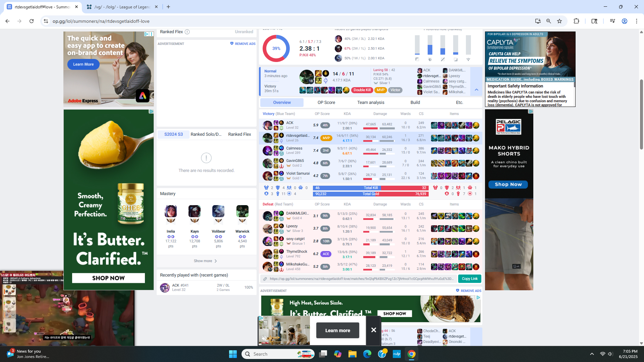
Task: Click GavinG865's champion portrait in scoreboard
Action: [267, 163]
